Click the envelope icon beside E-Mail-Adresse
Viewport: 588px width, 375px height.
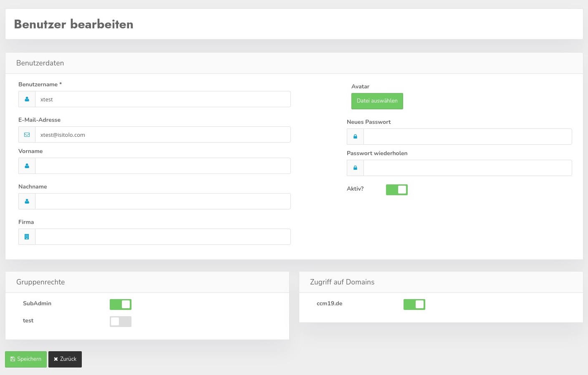click(x=27, y=135)
